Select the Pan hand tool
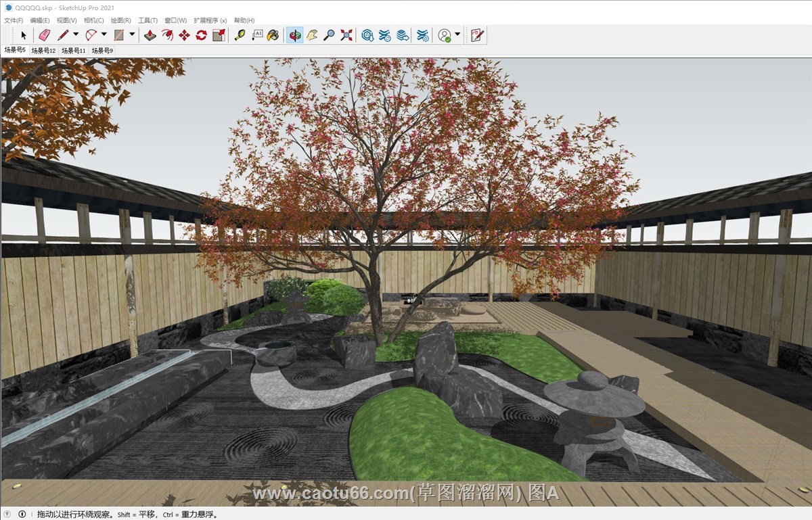This screenshot has width=812, height=520. 312,35
